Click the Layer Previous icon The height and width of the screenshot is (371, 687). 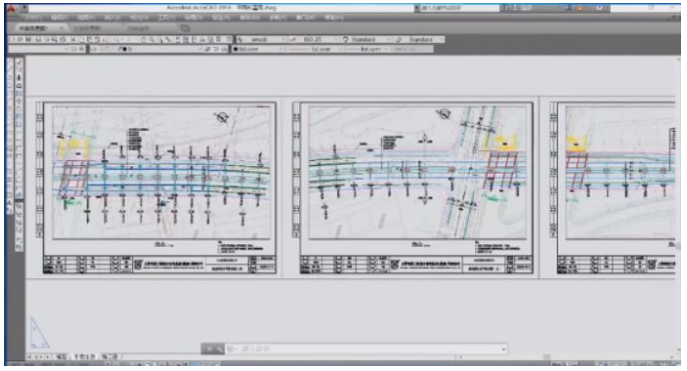pyautogui.click(x=216, y=49)
